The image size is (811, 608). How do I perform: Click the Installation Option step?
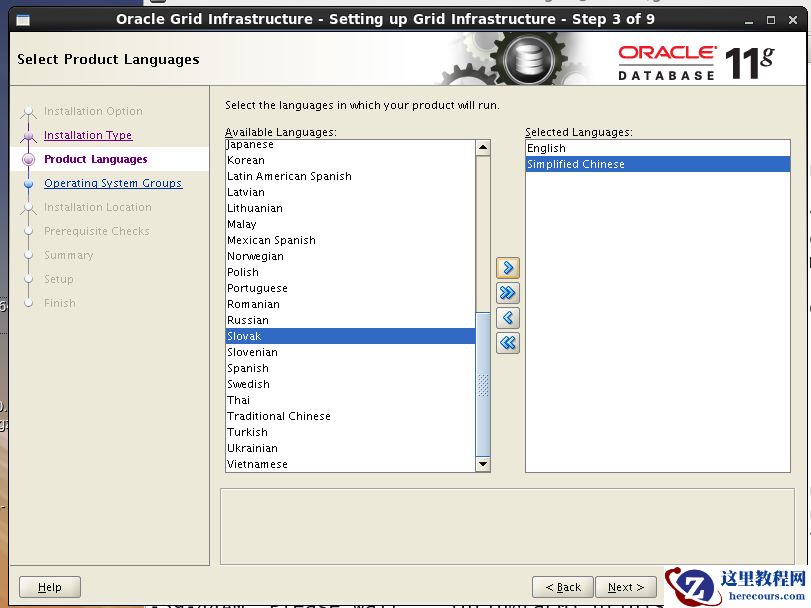(93, 111)
